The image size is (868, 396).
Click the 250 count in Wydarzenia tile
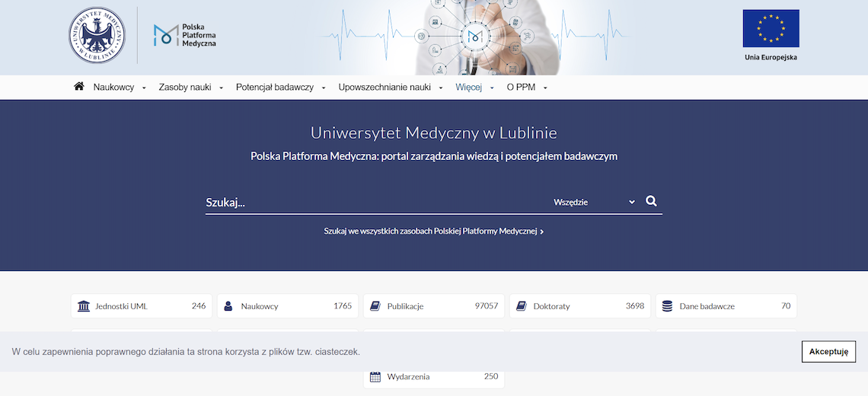[491, 377]
